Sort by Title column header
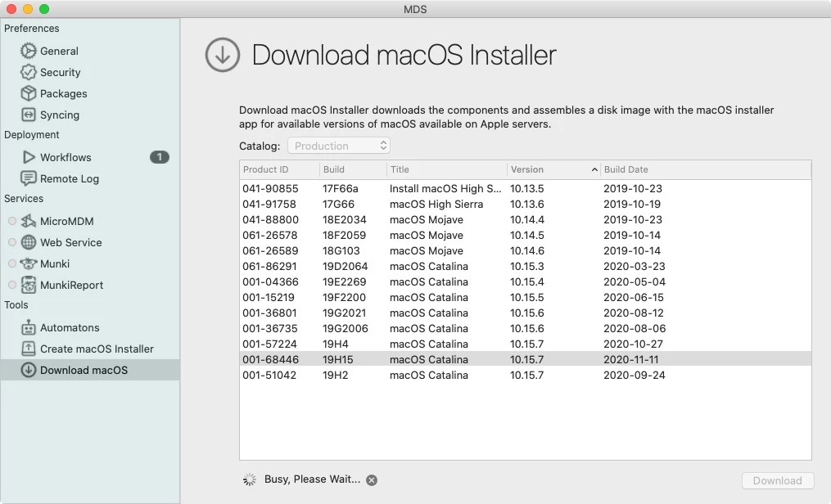 pos(447,169)
